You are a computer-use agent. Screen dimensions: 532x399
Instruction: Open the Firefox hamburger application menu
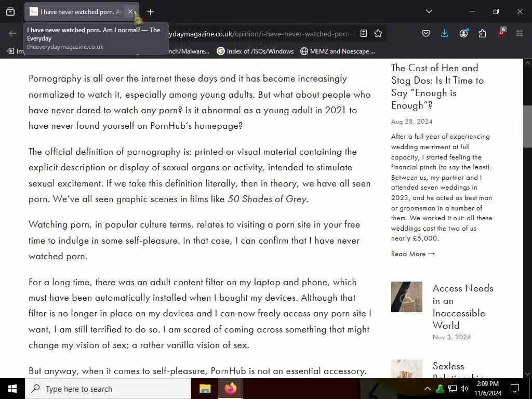point(520,33)
